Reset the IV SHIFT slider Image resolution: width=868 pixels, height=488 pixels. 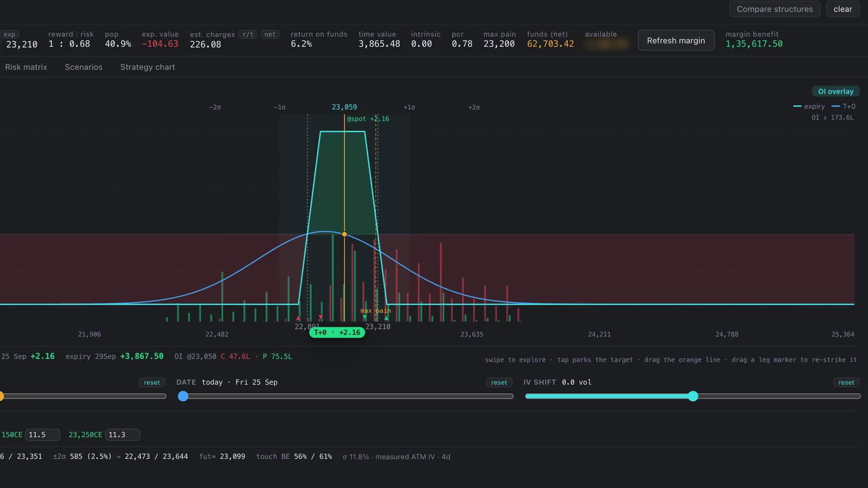click(846, 382)
